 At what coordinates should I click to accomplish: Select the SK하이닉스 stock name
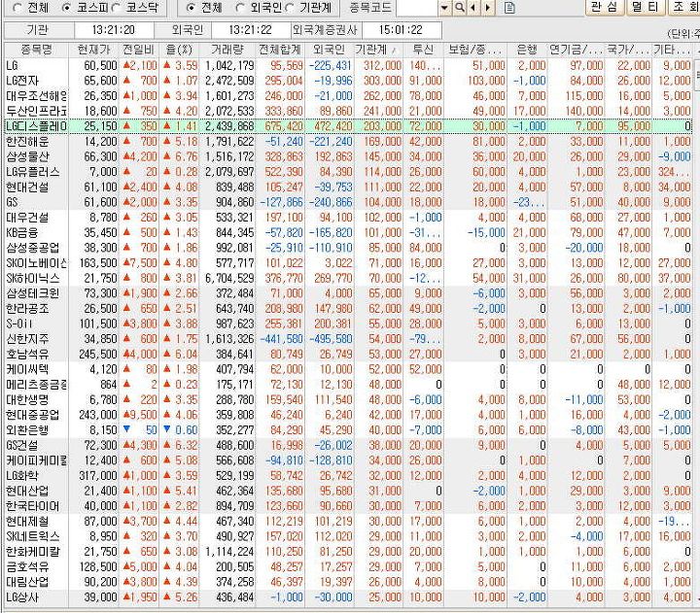click(x=33, y=279)
